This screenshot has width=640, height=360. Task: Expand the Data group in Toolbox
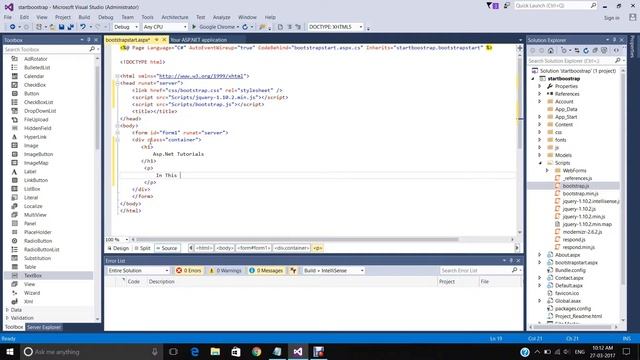coord(7,310)
